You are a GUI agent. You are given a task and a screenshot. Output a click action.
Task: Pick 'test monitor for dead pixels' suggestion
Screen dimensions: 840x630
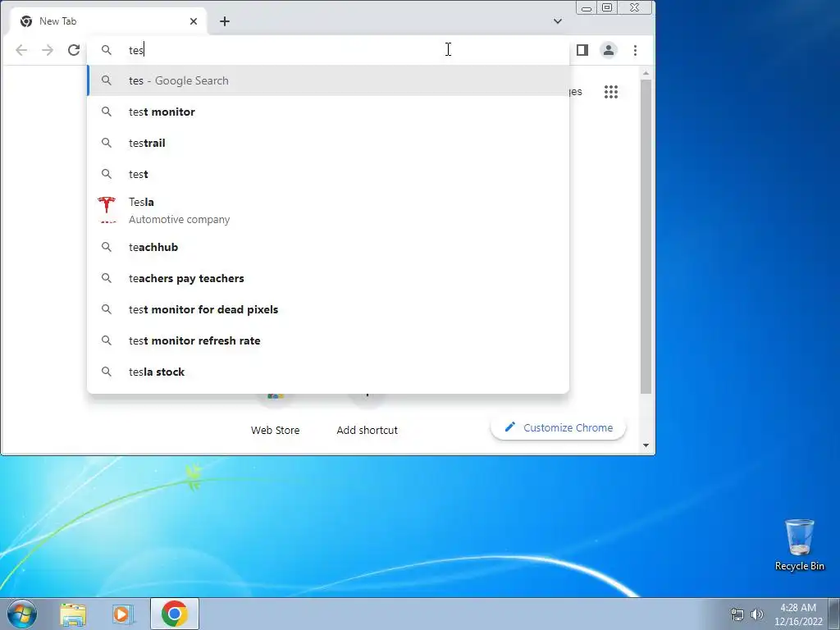[x=328, y=308]
